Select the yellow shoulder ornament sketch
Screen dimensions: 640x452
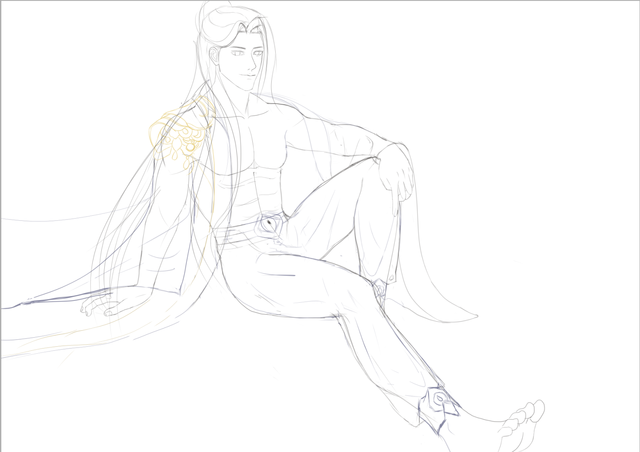[180, 137]
